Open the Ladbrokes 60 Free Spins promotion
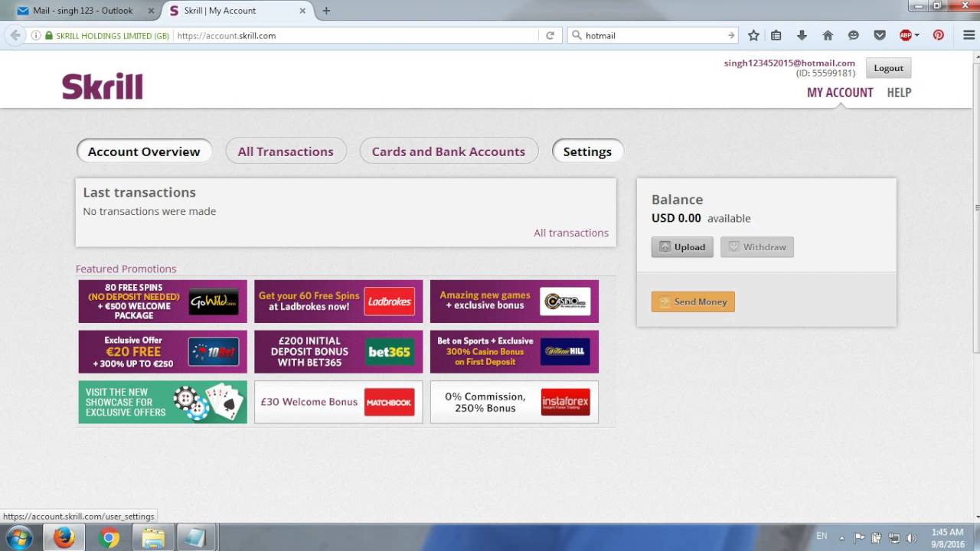Image resolution: width=980 pixels, height=551 pixels. pos(338,302)
